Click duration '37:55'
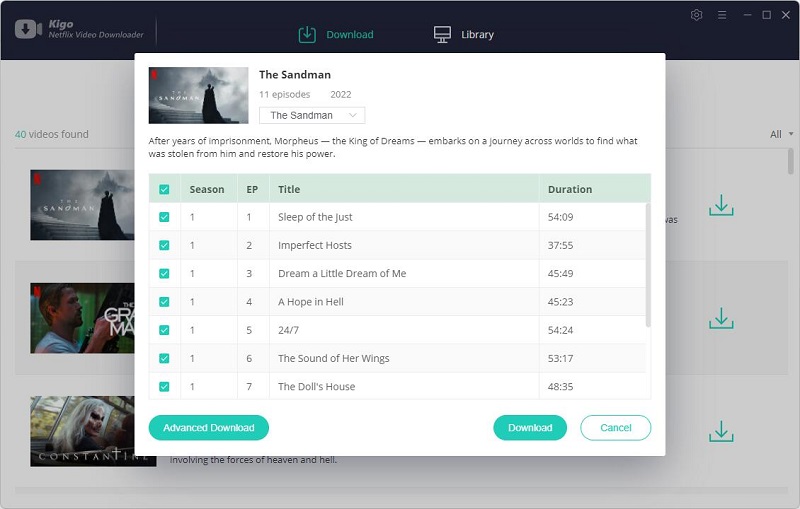The height and width of the screenshot is (509, 800). 560,245
